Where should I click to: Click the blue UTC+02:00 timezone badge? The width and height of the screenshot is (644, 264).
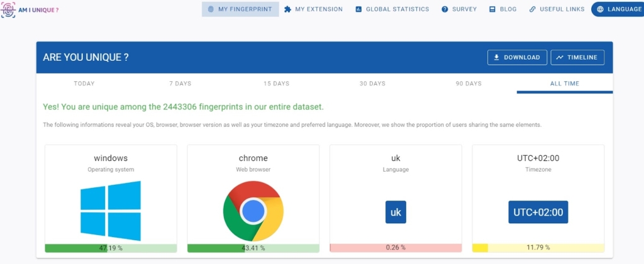[x=538, y=212]
